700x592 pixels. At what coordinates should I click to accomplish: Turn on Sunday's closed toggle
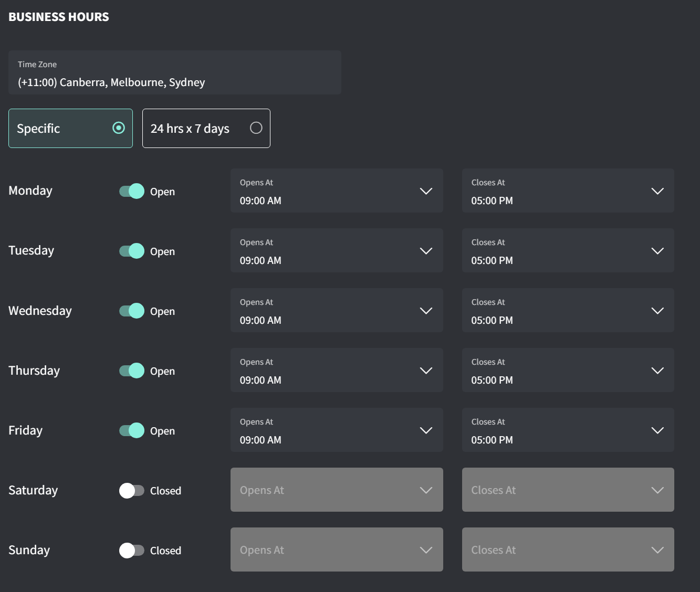pos(132,550)
